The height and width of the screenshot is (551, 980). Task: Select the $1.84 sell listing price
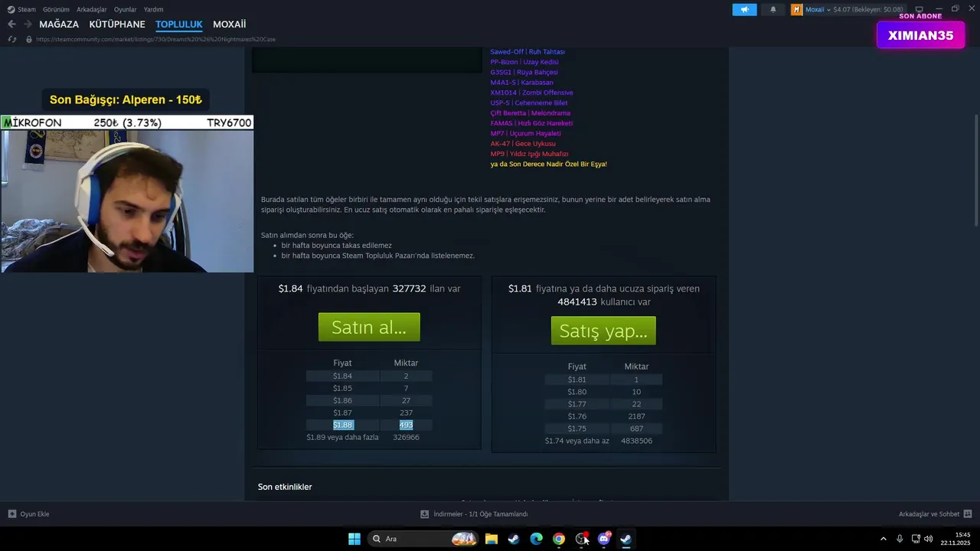(342, 376)
